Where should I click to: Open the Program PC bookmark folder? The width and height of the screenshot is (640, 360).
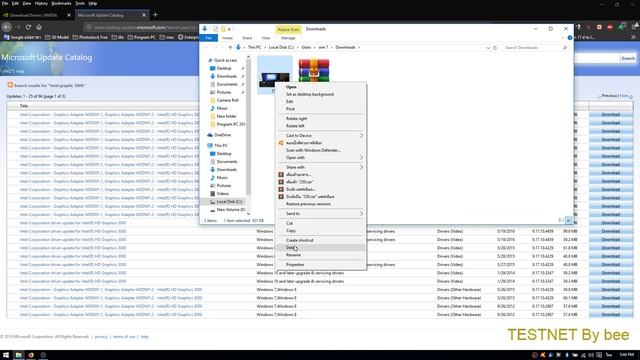(141, 37)
